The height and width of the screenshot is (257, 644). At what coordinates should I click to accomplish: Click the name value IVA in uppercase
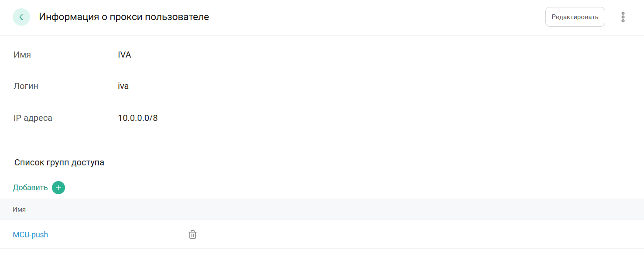click(124, 55)
